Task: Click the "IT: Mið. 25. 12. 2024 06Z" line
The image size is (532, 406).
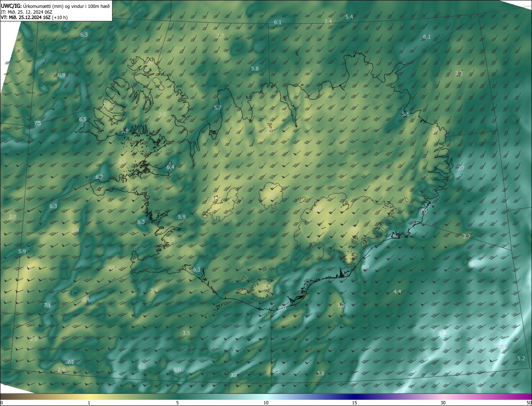Action: pyautogui.click(x=26, y=12)
